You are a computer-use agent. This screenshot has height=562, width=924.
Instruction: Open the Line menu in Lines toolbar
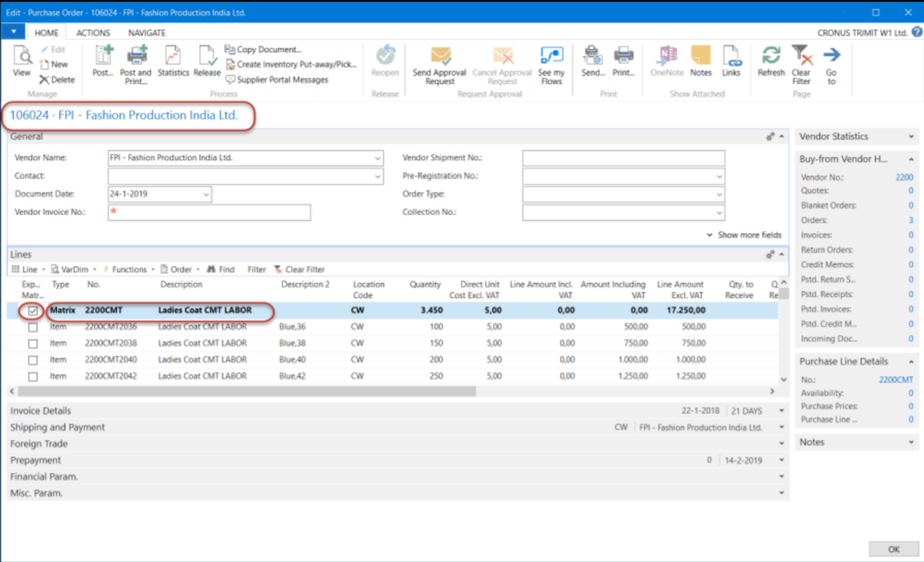29,269
